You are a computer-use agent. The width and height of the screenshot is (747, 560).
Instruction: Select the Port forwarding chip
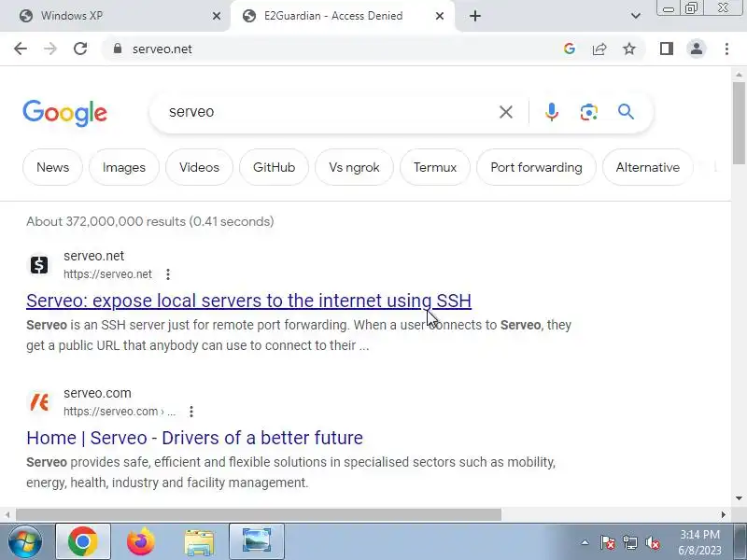pyautogui.click(x=536, y=167)
